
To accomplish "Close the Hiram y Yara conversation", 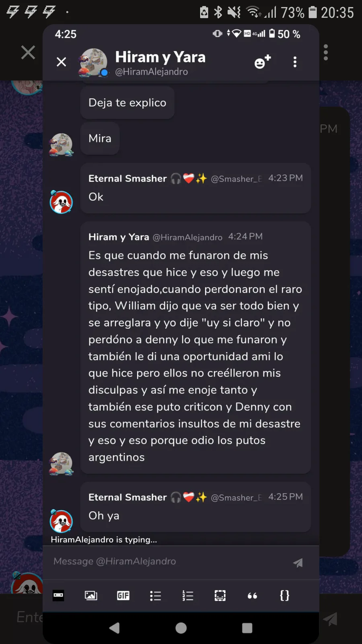I will pyautogui.click(x=61, y=62).
